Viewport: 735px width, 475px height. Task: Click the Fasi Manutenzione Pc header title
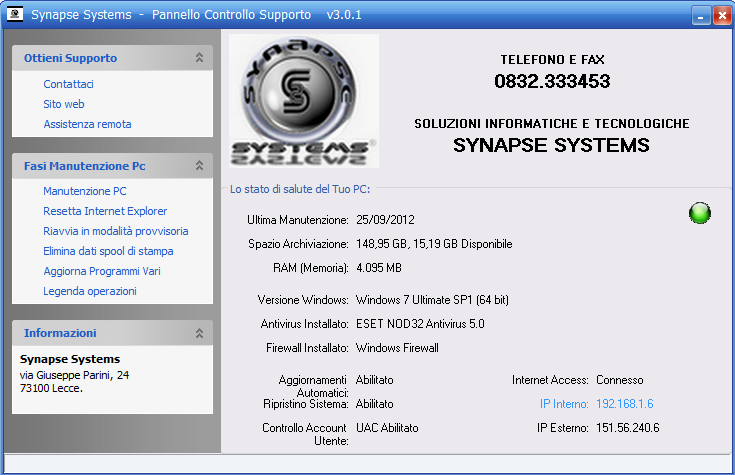pyautogui.click(x=85, y=166)
